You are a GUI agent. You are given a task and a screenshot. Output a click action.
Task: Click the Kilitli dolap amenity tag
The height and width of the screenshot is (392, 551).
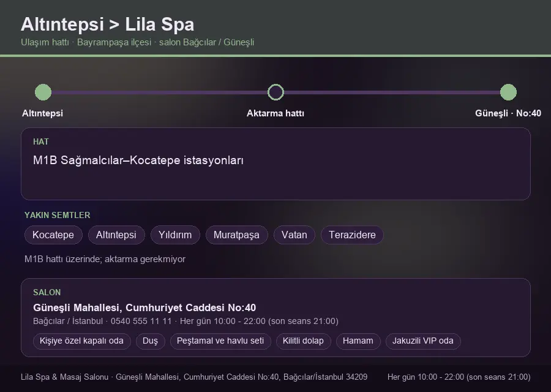303,341
